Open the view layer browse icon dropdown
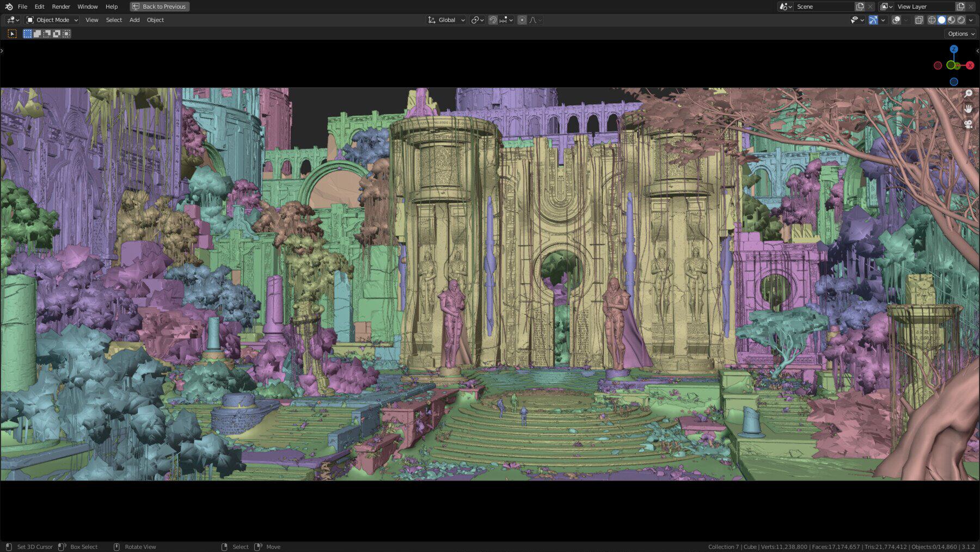Screen dimensions: 980x552 tap(886, 7)
